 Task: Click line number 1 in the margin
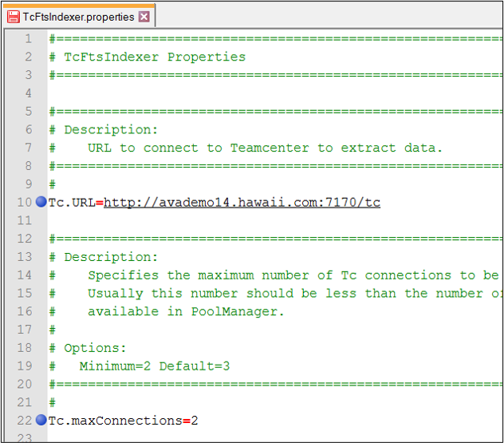pyautogui.click(x=28, y=39)
